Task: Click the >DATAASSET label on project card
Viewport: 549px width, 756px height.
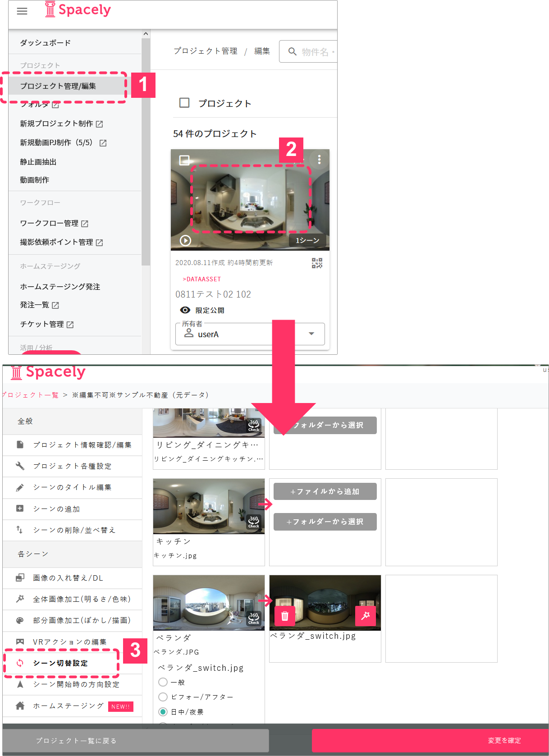Action: [201, 279]
